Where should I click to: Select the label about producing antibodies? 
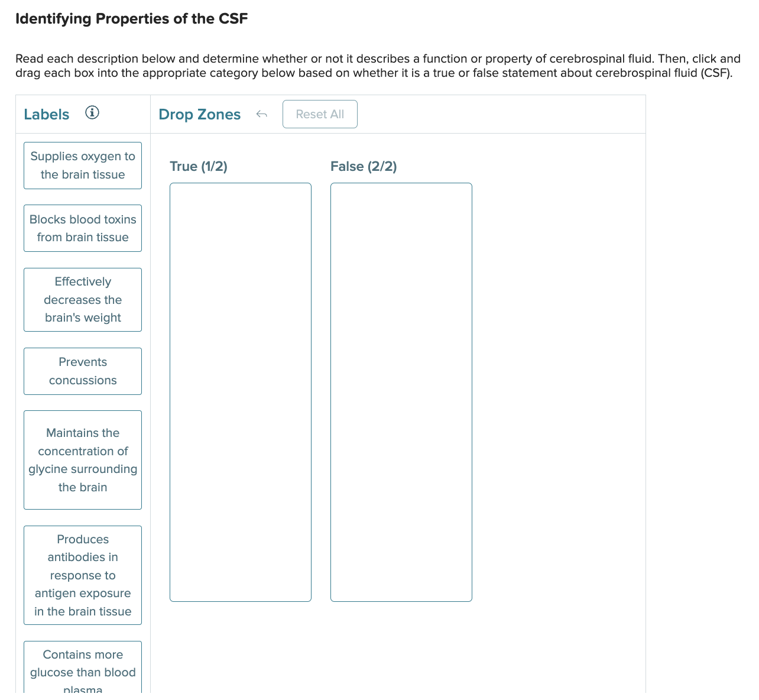(x=82, y=575)
